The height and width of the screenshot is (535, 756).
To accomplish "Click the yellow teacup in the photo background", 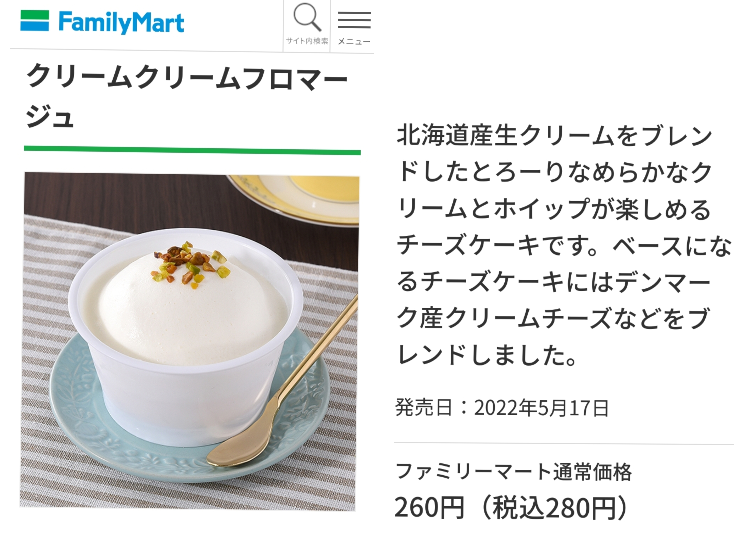I will coord(296,198).
